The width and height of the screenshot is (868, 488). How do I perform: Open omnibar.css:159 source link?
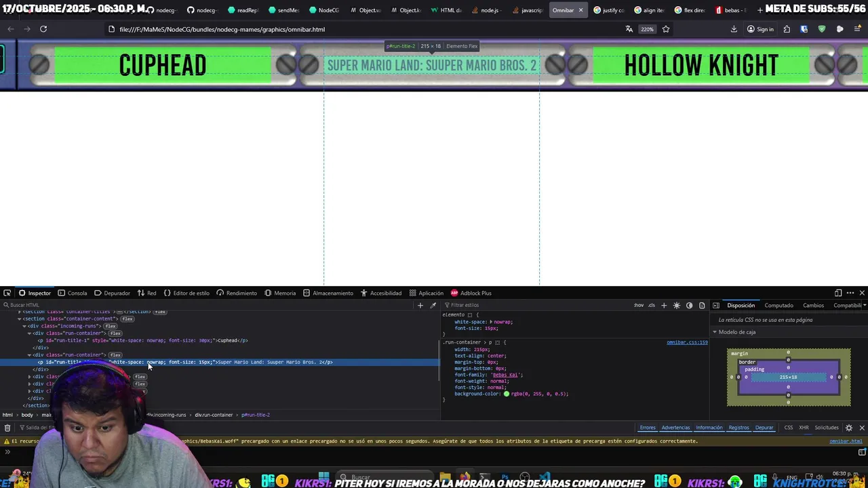(687, 342)
